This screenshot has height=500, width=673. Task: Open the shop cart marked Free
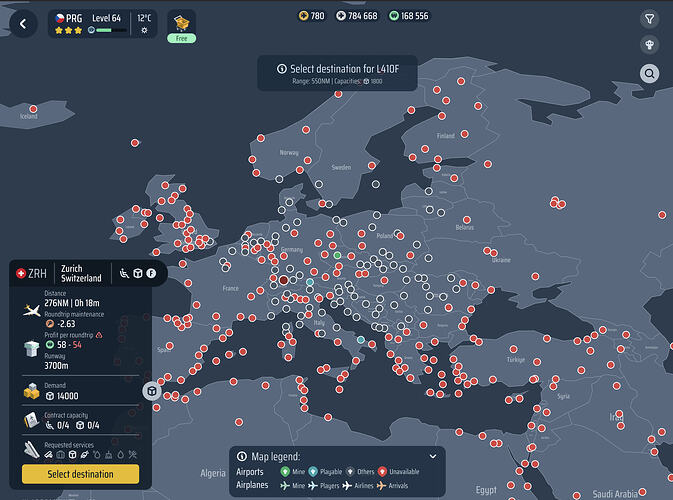pos(182,27)
